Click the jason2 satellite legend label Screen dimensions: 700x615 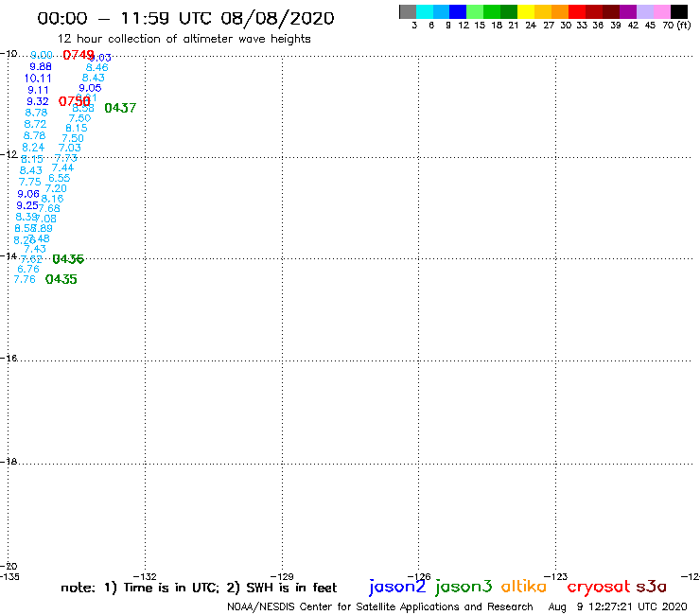397,587
